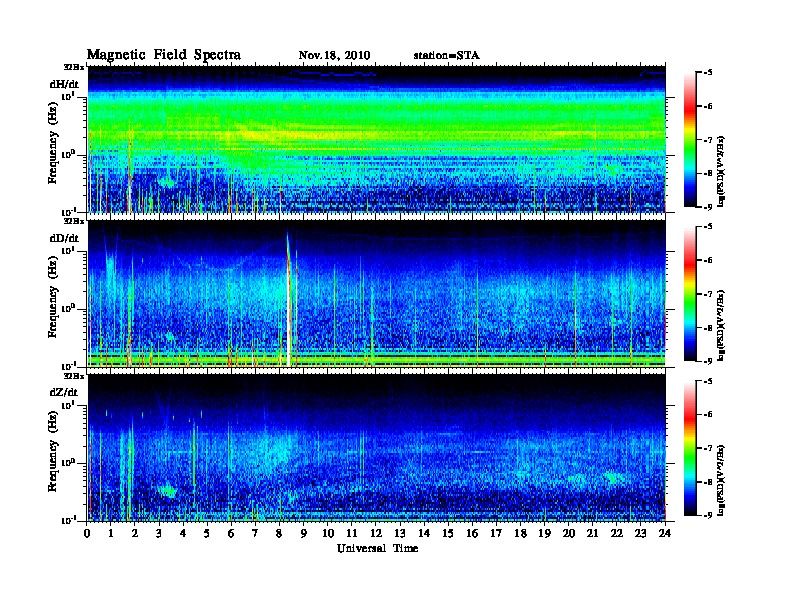Click the dD/dt spectrogram color bar
Viewport: 792px width, 612px height.
tap(689, 294)
